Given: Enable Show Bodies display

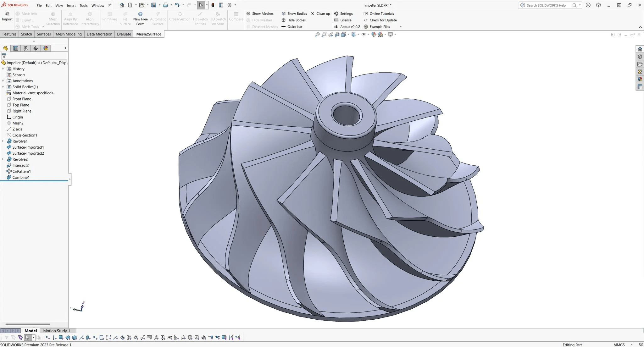Looking at the screenshot, I should [294, 14].
